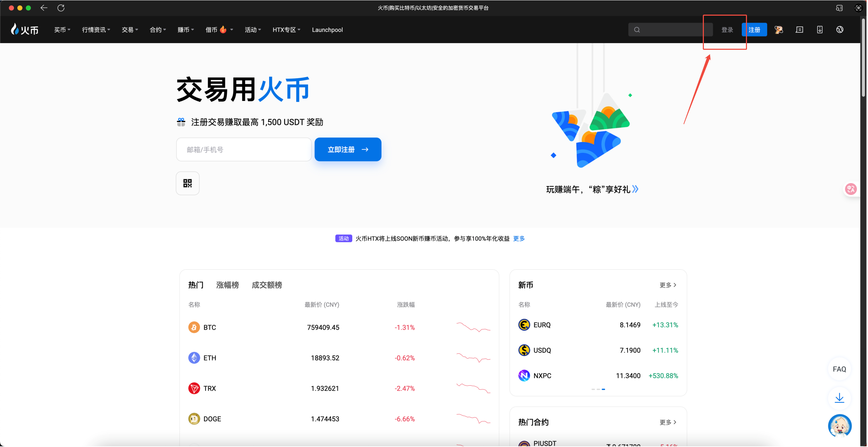868x447 pixels.
Task: Select the last carousel dot in 新币
Action: tap(603, 389)
